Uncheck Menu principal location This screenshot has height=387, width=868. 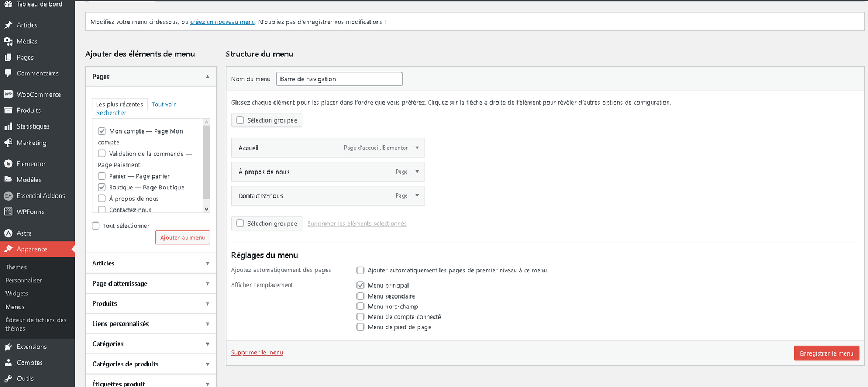coord(360,285)
